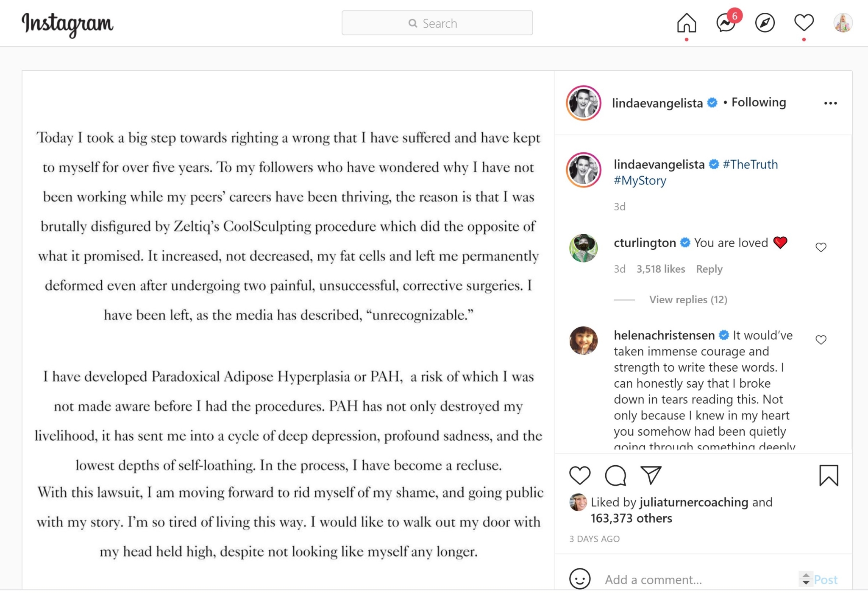Click the Instagram logo
This screenshot has width=868, height=604.
(67, 24)
